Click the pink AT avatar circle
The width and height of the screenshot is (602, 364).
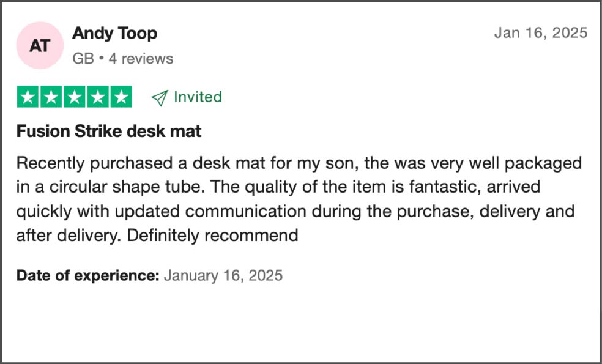point(40,45)
